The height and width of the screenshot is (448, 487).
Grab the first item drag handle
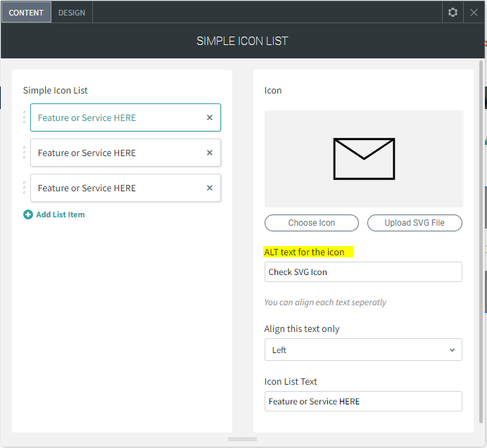click(25, 117)
